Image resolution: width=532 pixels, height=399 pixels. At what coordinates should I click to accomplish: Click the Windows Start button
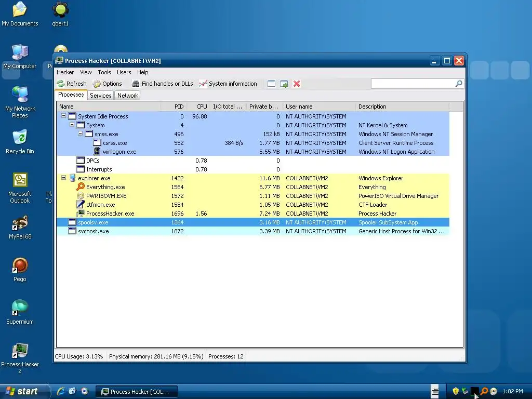click(x=24, y=391)
